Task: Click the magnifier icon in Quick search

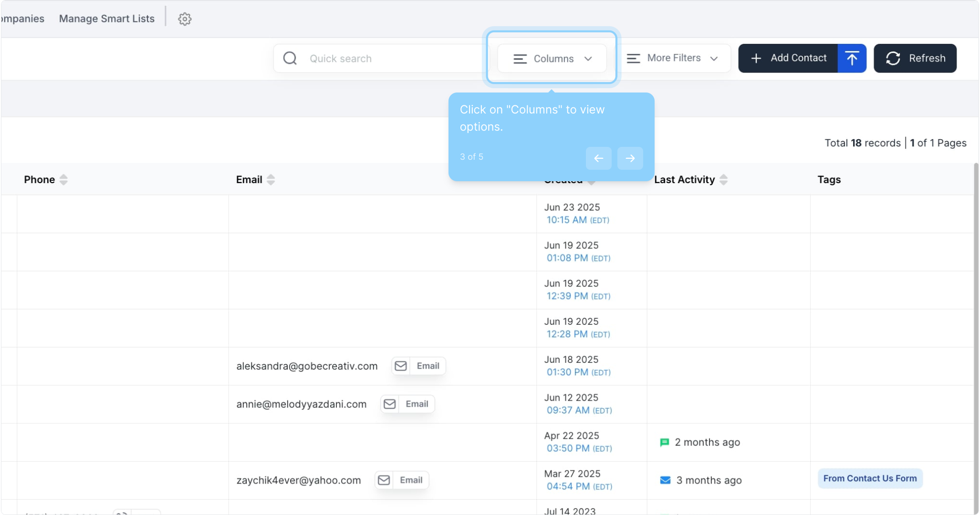Action: click(x=290, y=58)
